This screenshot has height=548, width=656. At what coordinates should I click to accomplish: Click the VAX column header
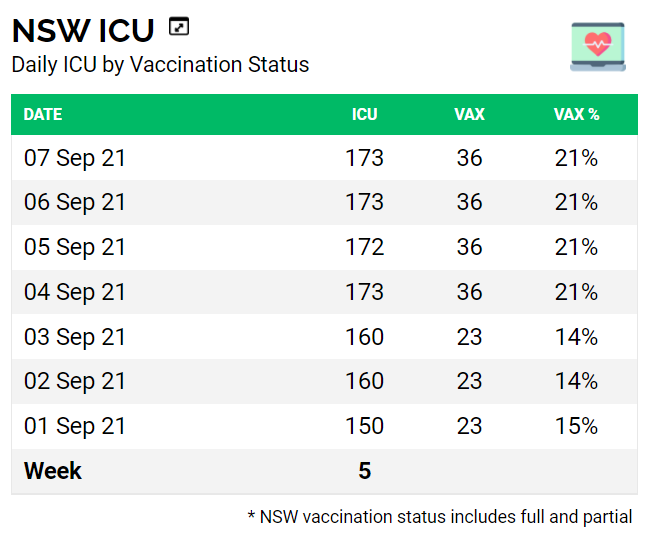469,114
